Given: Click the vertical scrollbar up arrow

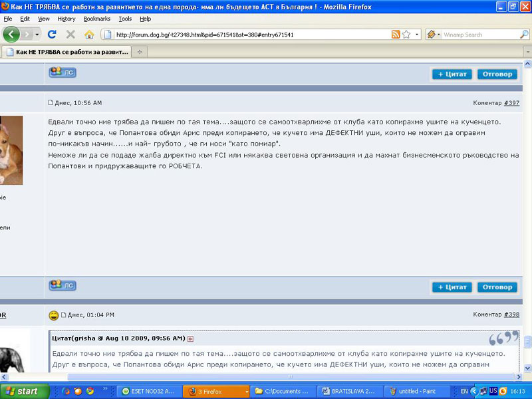Looking at the screenshot, I should (527, 64).
